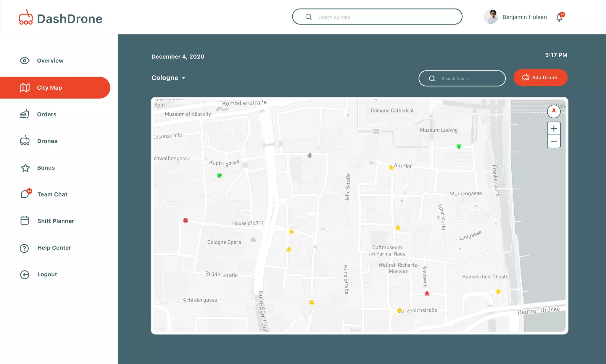
Task: Click the December 4, 2020 date text
Action: pos(178,57)
